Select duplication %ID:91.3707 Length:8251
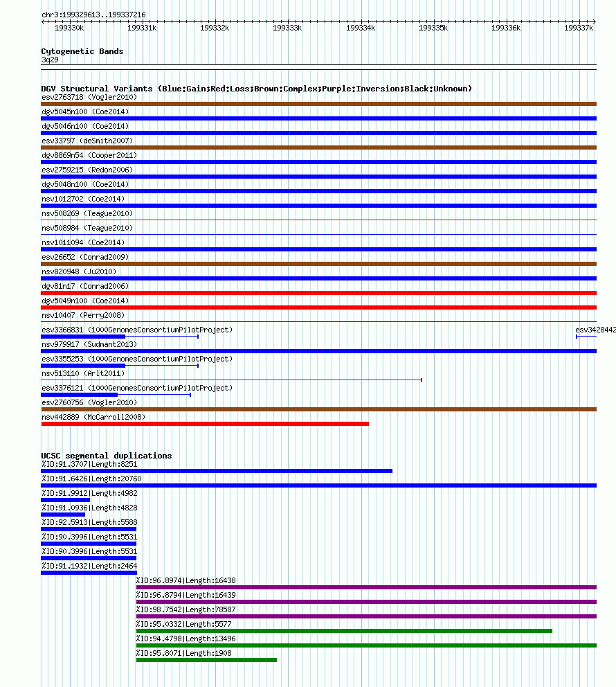Viewport: 616px width, 687px height. click(89, 465)
